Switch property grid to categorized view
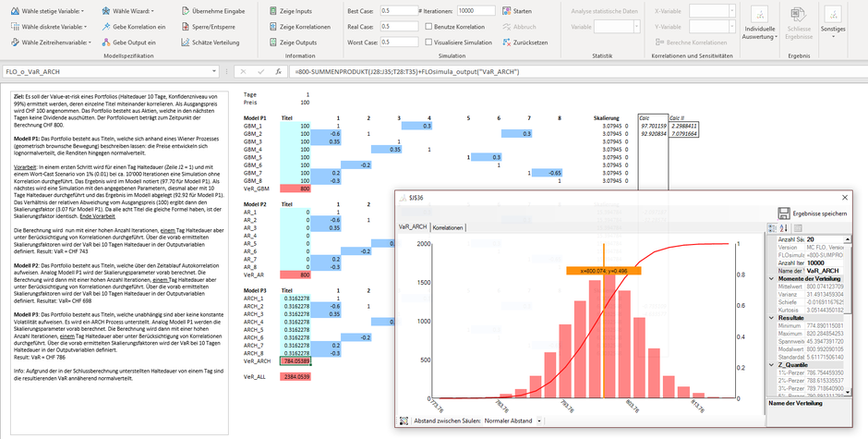This screenshot has width=868, height=439. click(773, 227)
